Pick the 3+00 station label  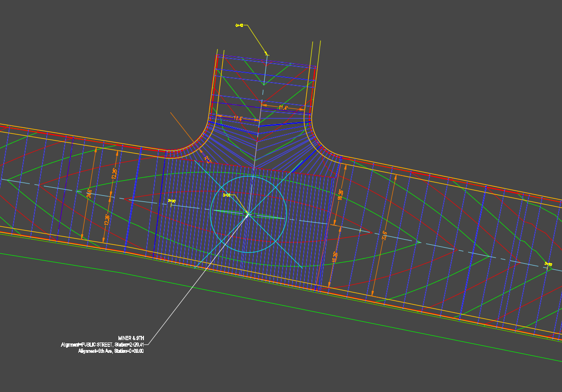point(548,264)
